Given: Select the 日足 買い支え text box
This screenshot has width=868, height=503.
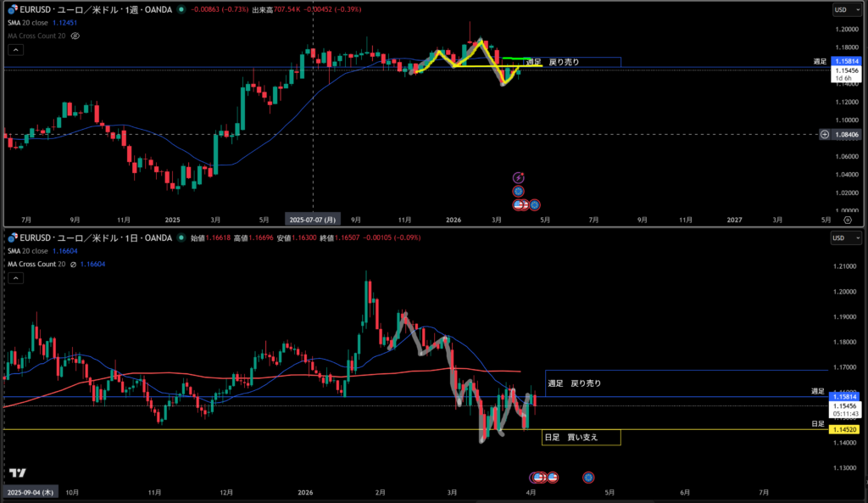Looking at the screenshot, I should (x=581, y=438).
